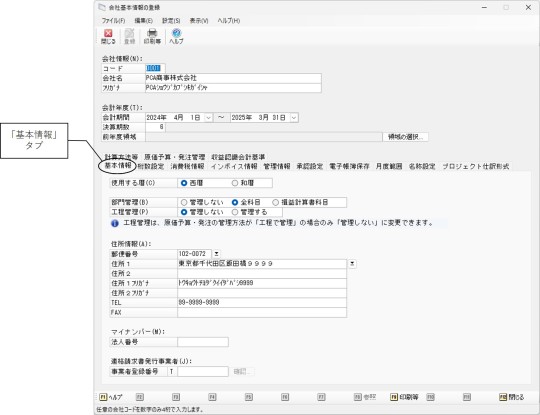Click the TEL input field
Image resolution: width=540 pixels, height=415 pixels.
point(262,302)
